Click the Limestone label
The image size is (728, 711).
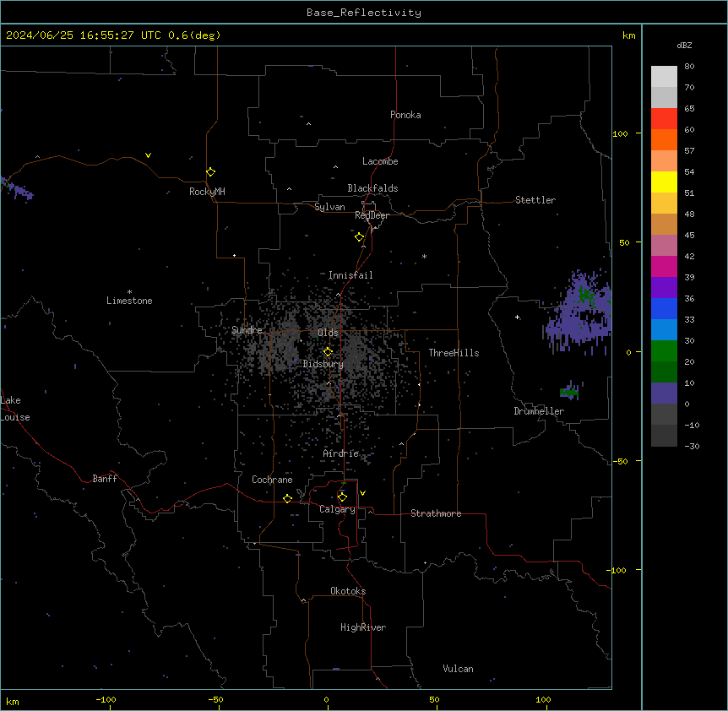(129, 301)
